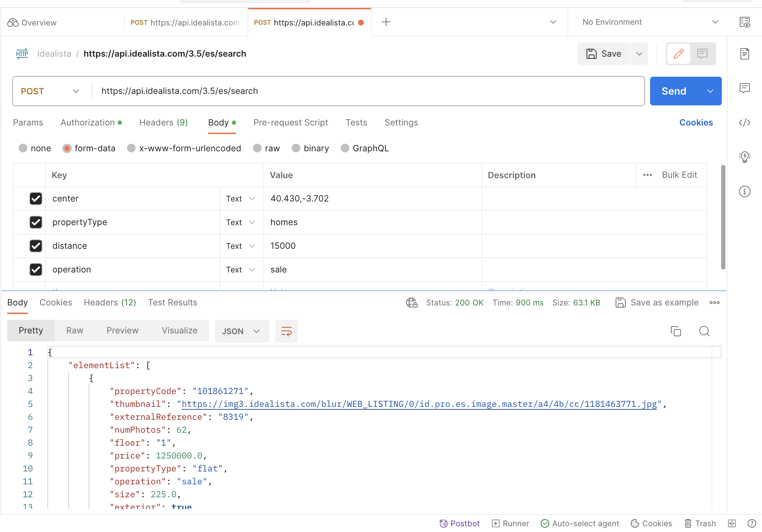Open the Overview tab binoculars icon
This screenshot has width=762, height=532.
pos(13,23)
